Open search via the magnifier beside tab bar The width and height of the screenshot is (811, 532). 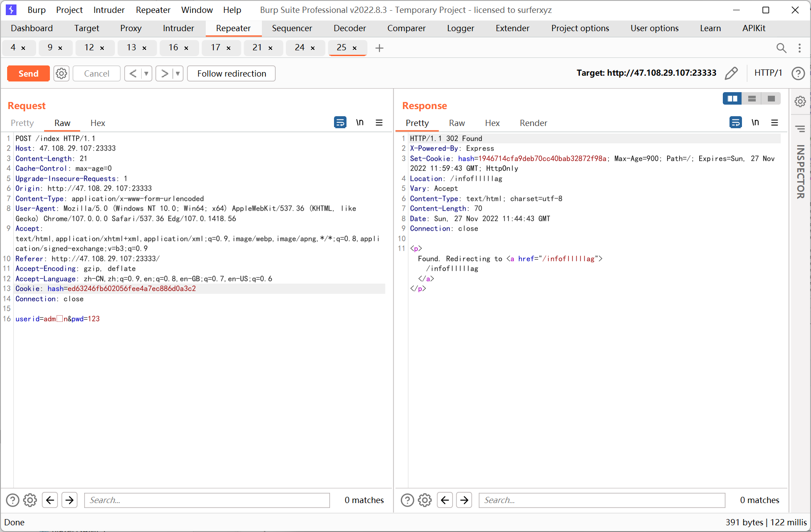pos(782,48)
